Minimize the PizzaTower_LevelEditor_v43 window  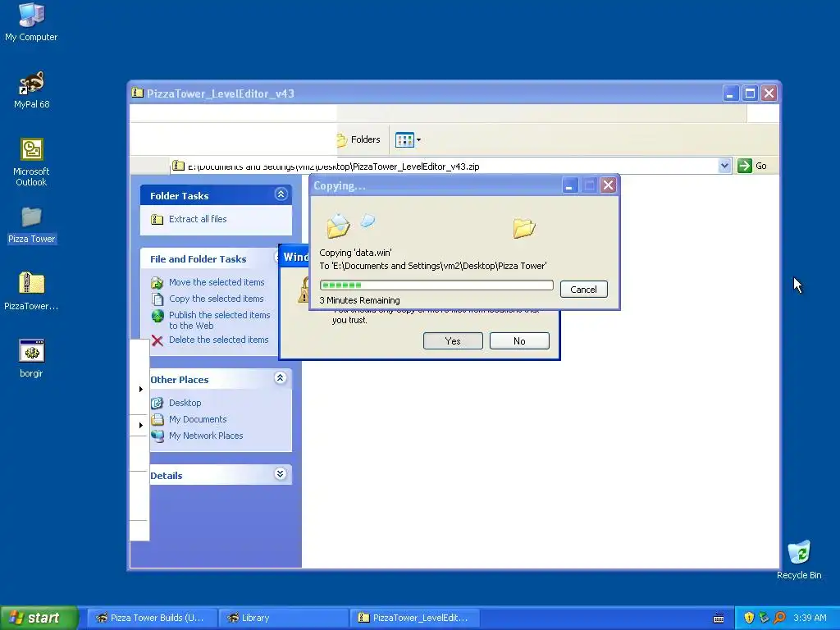click(731, 94)
